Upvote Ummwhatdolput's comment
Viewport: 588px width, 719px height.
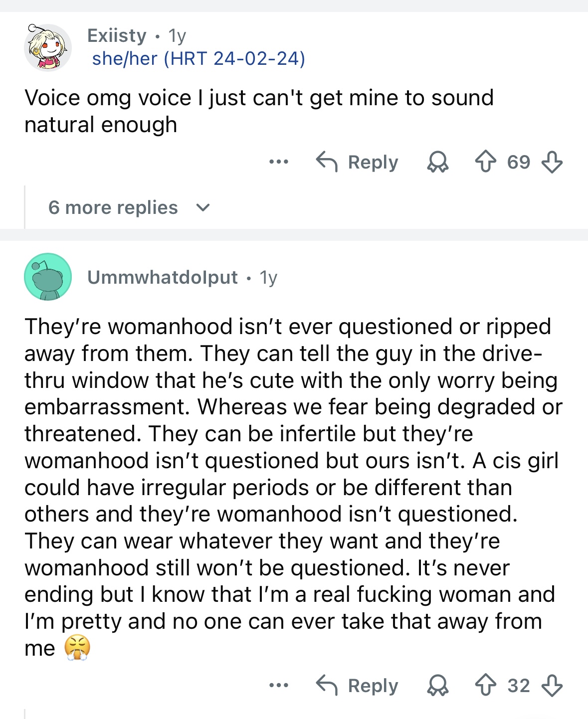pos(485,685)
